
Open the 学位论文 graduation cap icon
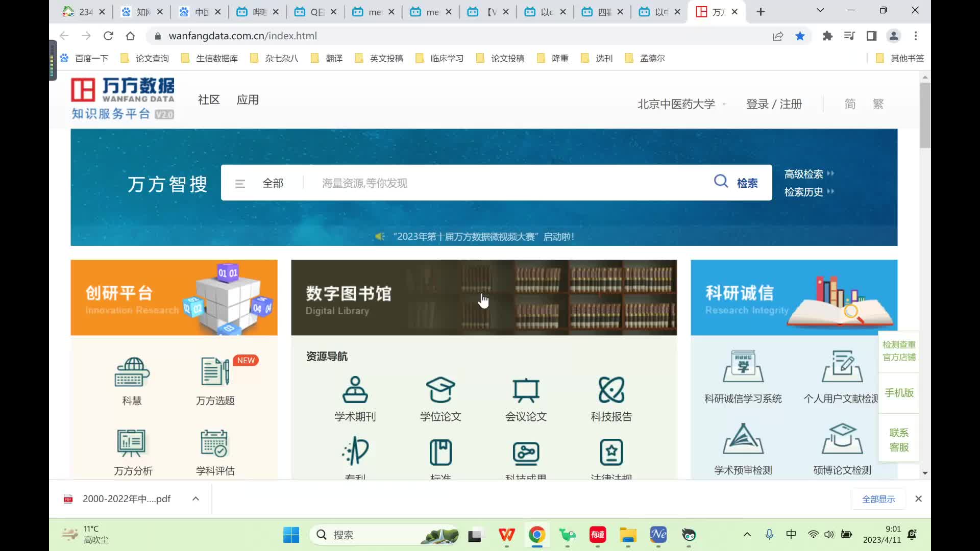[440, 390]
